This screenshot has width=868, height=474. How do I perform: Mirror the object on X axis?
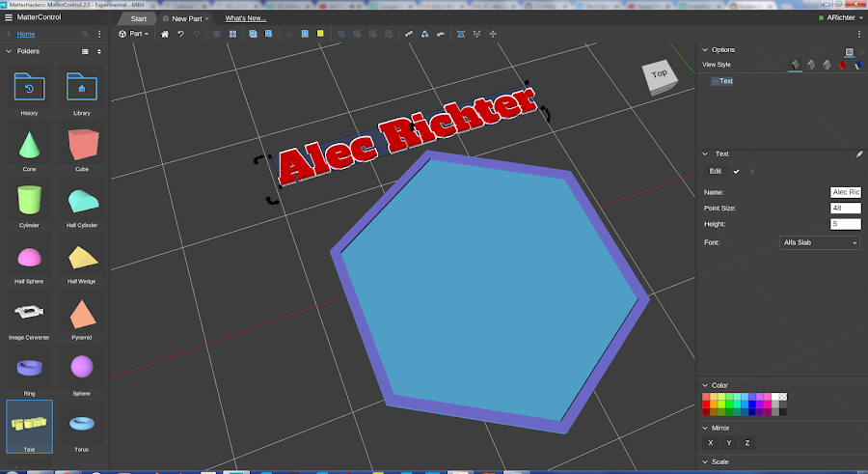coord(711,443)
